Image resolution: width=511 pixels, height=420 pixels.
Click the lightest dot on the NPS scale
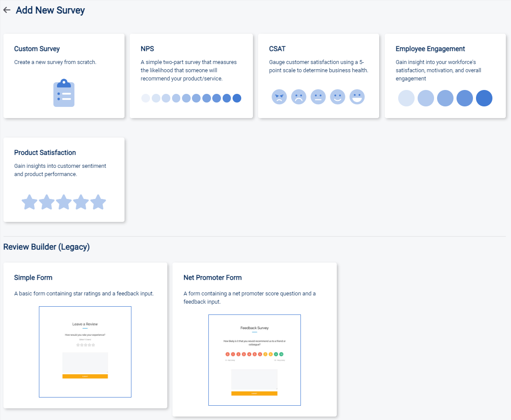click(x=145, y=98)
